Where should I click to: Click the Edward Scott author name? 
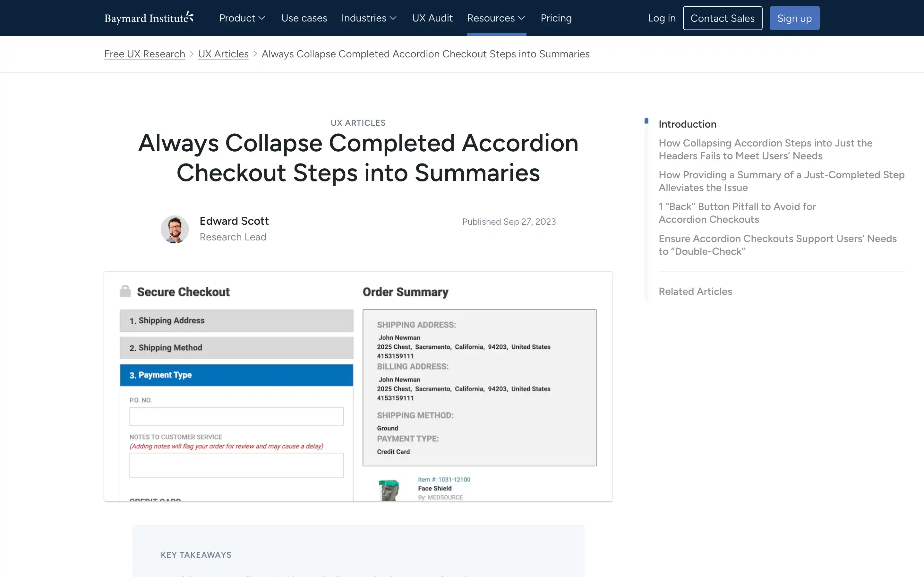click(234, 221)
